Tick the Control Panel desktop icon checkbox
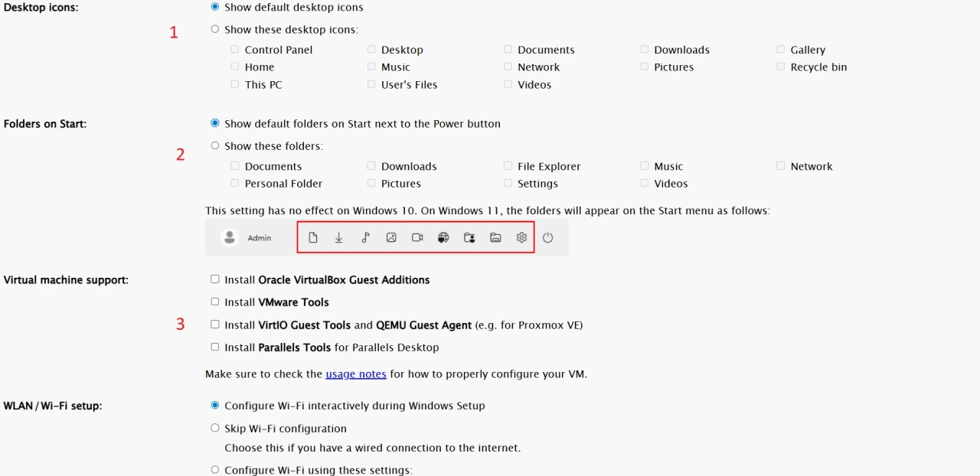Viewport: 980px width, 476px height. pos(235,49)
